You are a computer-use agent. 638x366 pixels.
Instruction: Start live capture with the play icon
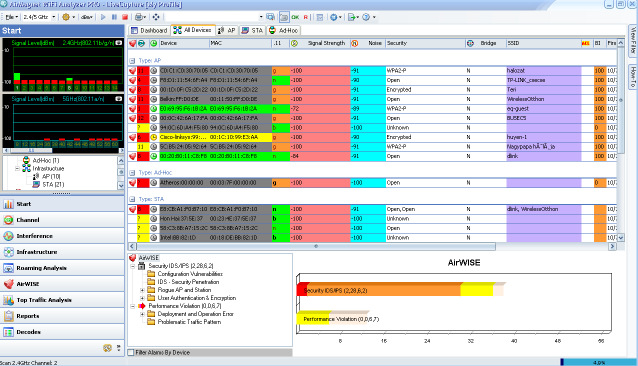(103, 17)
